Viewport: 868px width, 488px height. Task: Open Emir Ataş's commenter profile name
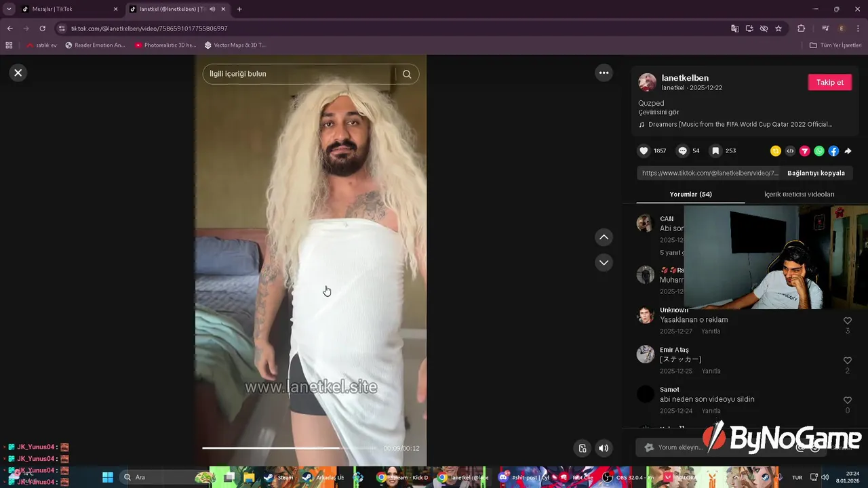[x=674, y=350]
